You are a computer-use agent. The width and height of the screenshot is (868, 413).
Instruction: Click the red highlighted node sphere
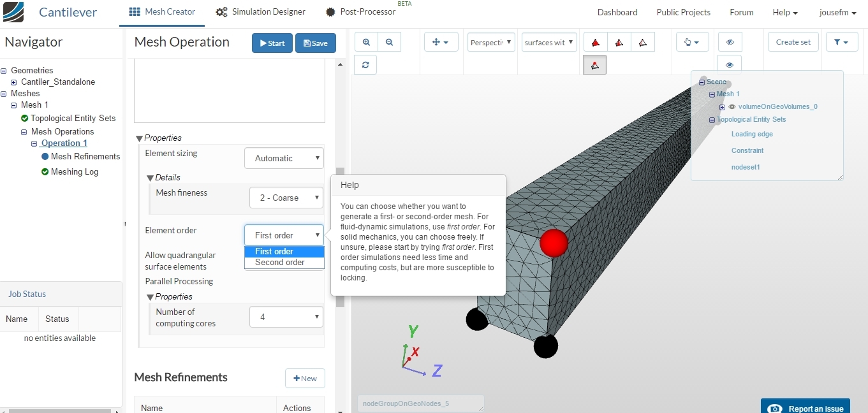tap(554, 243)
